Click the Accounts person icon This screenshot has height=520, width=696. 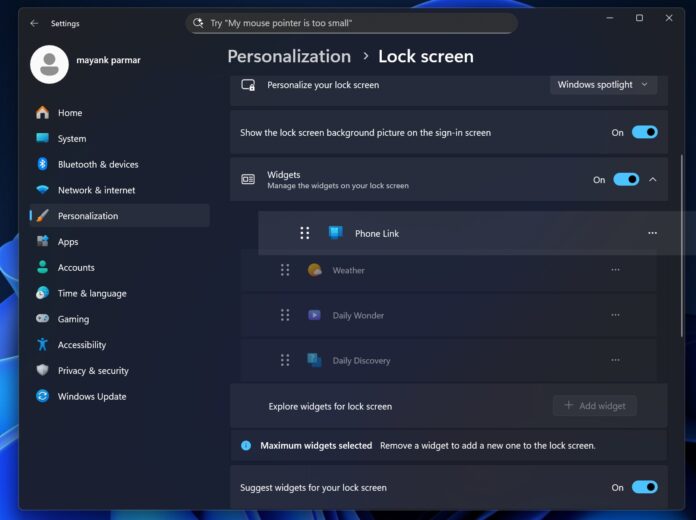(x=43, y=267)
